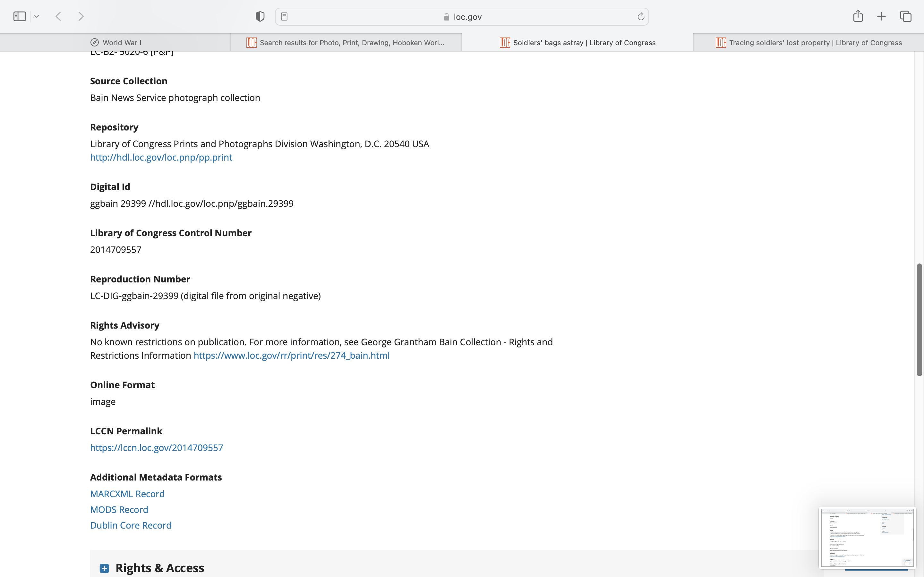Screen dimensions: 924x577
Task: Open a new tab with plus icon
Action: (x=881, y=16)
